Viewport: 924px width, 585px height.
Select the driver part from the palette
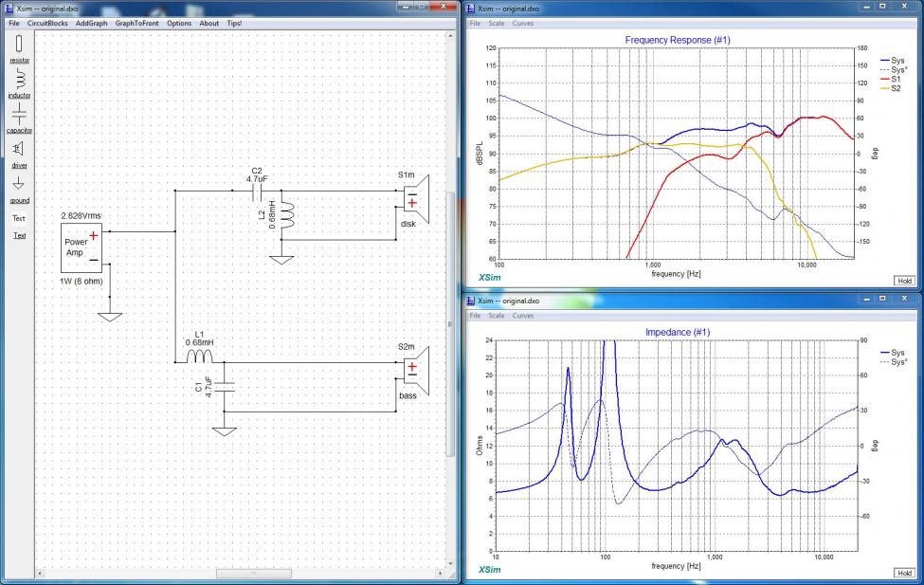click(x=19, y=149)
